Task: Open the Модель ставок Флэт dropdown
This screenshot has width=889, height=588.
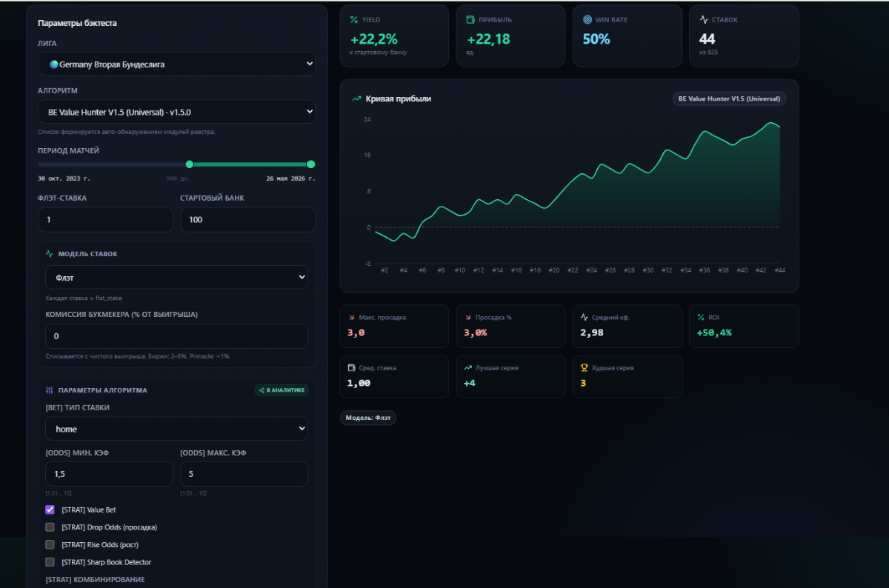Action: tap(176, 277)
